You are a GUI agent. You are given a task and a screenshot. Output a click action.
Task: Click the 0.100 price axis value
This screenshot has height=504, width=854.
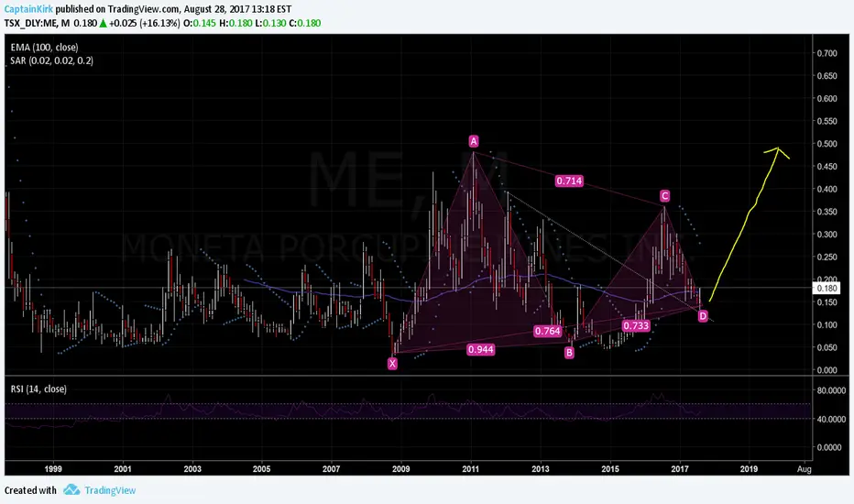[x=827, y=324]
